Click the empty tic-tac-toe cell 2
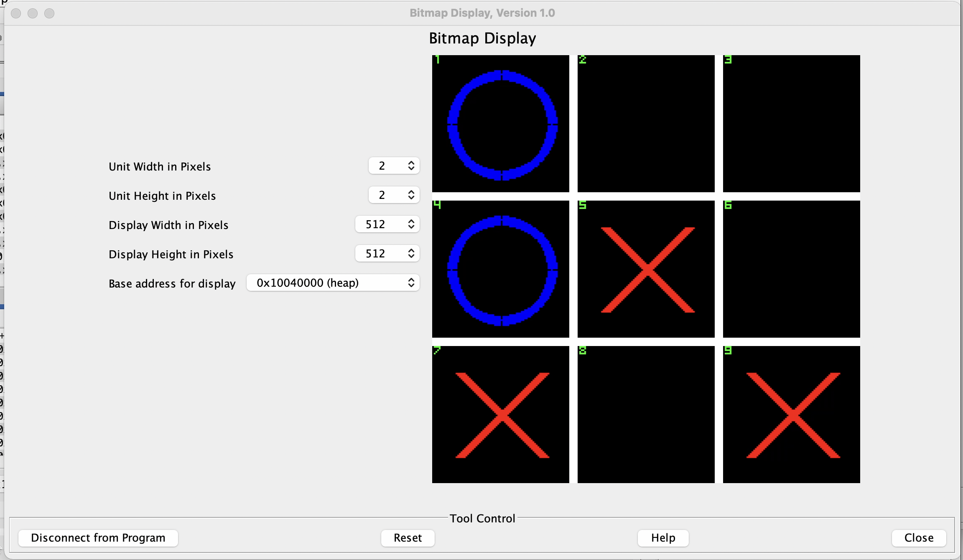This screenshot has height=560, width=963. pyautogui.click(x=646, y=124)
